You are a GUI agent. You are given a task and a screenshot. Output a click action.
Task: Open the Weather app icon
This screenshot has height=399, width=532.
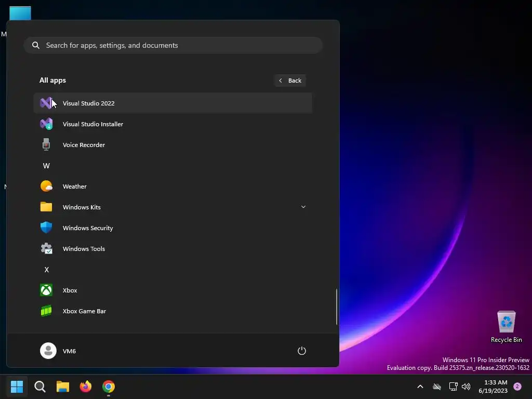click(46, 187)
